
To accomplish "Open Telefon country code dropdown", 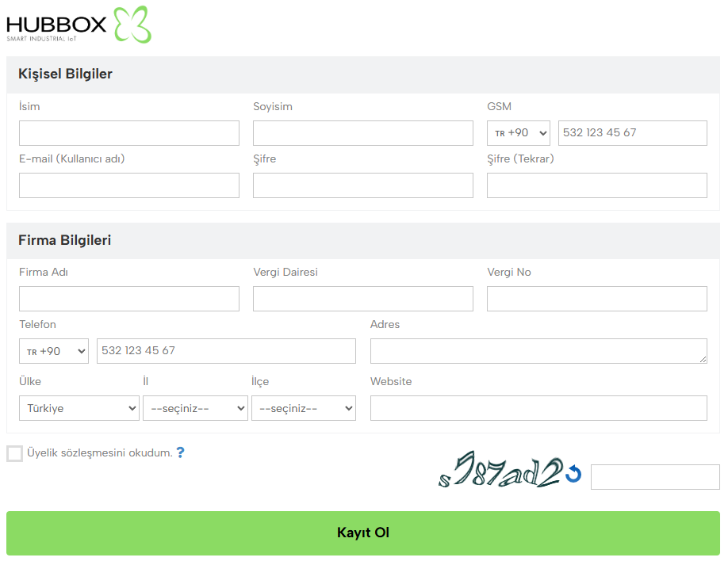I will pos(54,351).
